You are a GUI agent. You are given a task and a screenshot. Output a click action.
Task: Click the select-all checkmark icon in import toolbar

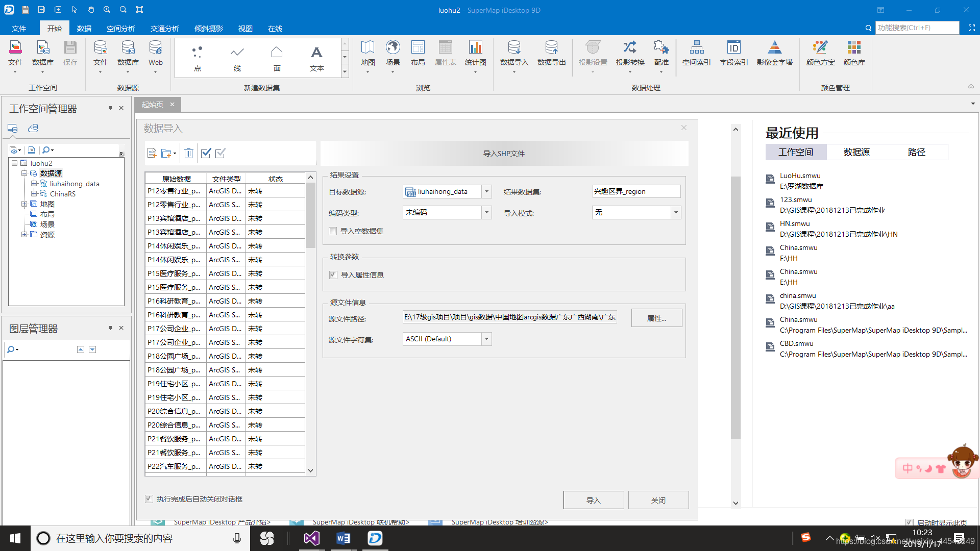[x=206, y=153]
